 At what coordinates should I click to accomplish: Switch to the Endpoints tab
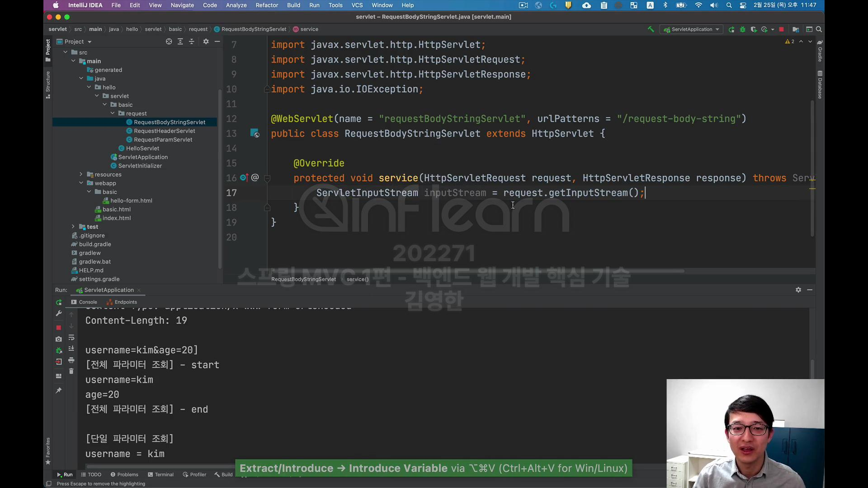122,302
